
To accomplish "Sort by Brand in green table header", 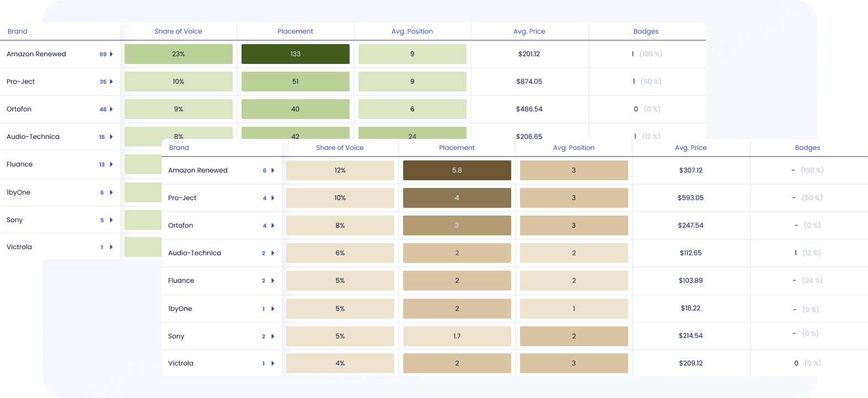I will [x=18, y=31].
